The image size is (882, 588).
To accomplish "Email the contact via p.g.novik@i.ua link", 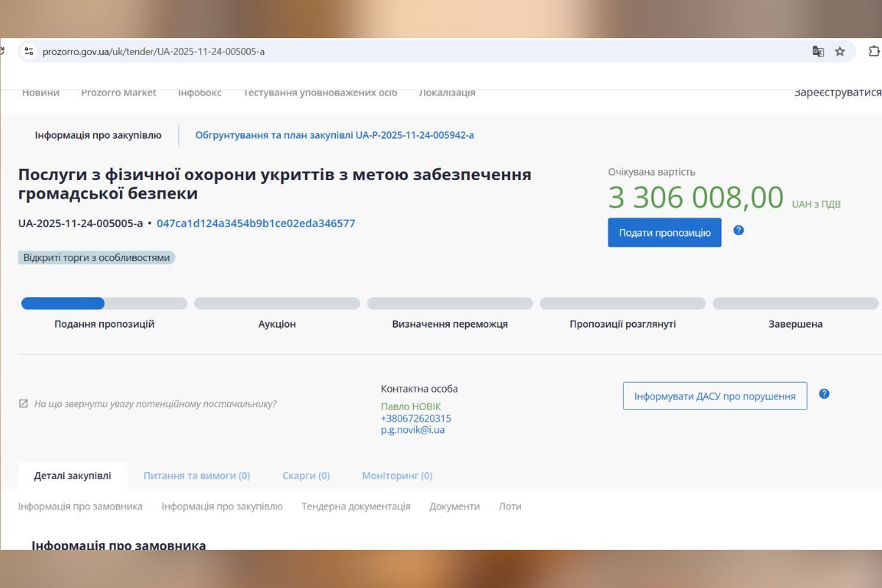I will [415, 429].
